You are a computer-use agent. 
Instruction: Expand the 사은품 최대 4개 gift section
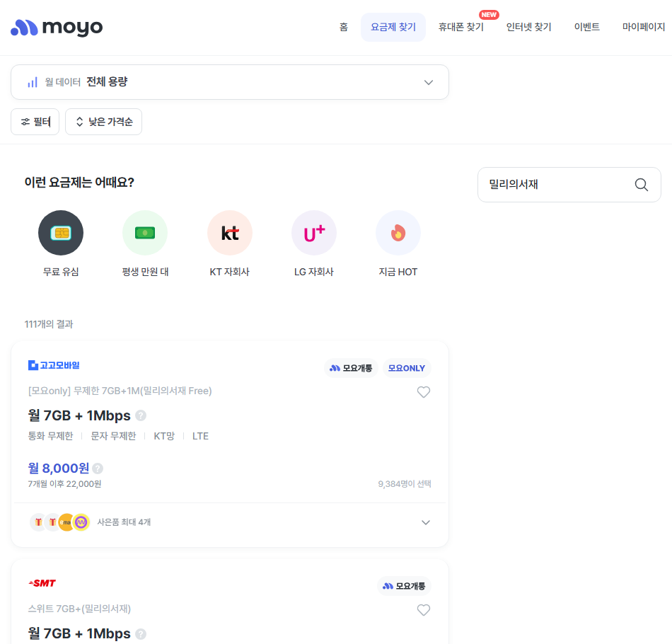(x=425, y=522)
